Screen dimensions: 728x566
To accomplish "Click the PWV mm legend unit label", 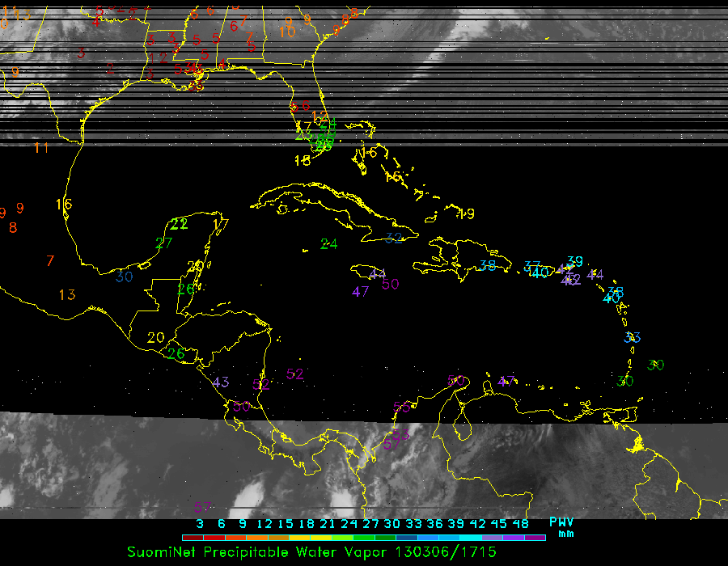I will pos(561,527).
